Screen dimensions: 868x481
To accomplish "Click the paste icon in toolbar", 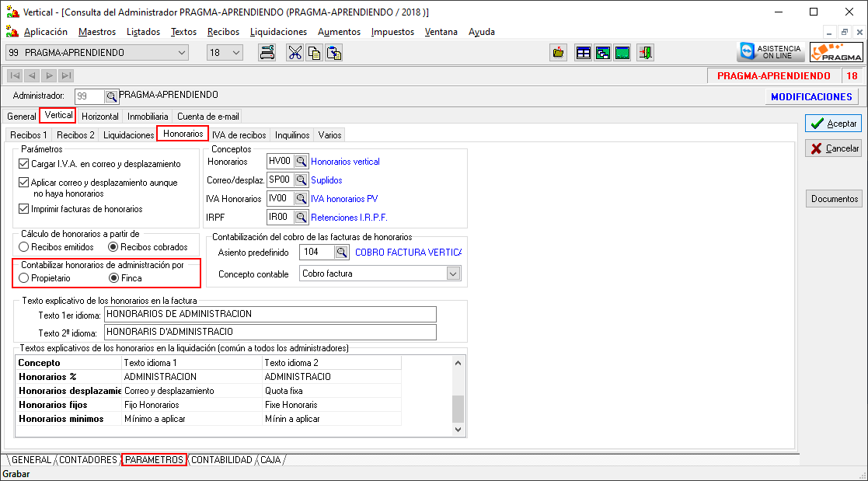I will [334, 53].
